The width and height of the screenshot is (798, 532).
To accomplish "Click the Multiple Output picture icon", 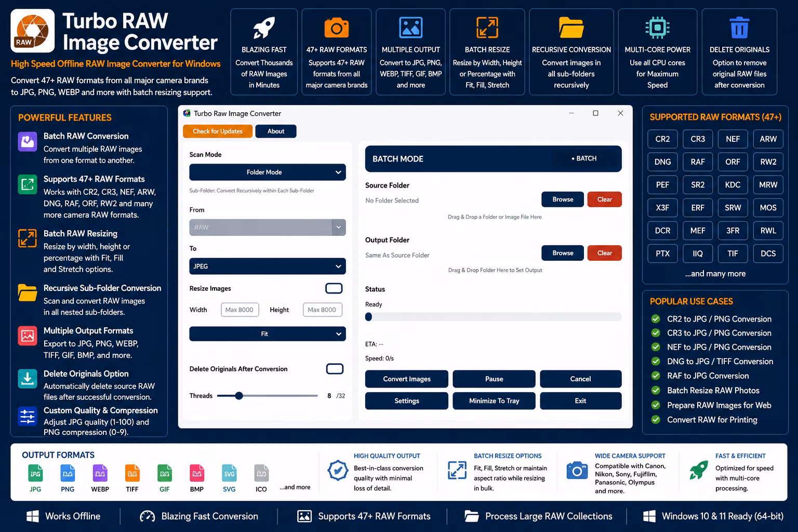I will [411, 28].
